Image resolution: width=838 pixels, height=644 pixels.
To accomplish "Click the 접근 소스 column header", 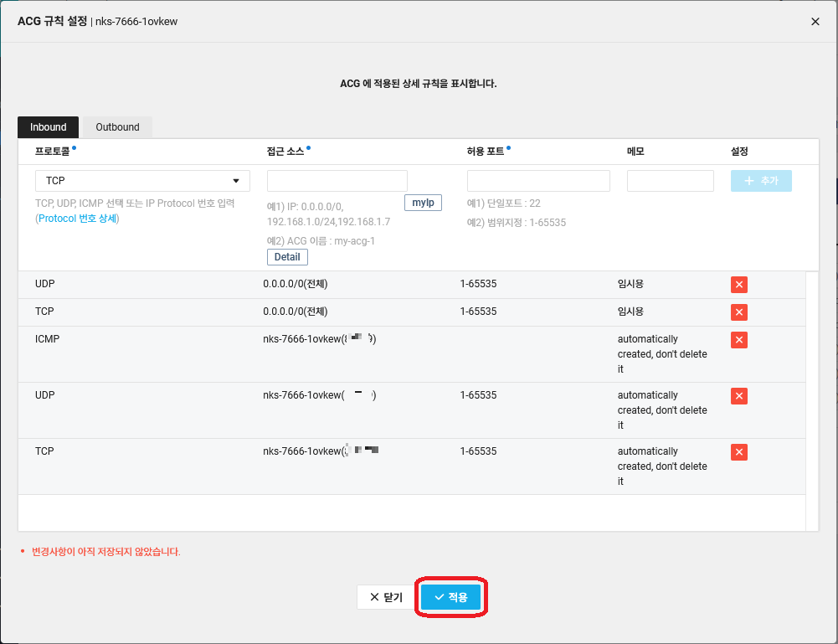I will pyautogui.click(x=285, y=152).
